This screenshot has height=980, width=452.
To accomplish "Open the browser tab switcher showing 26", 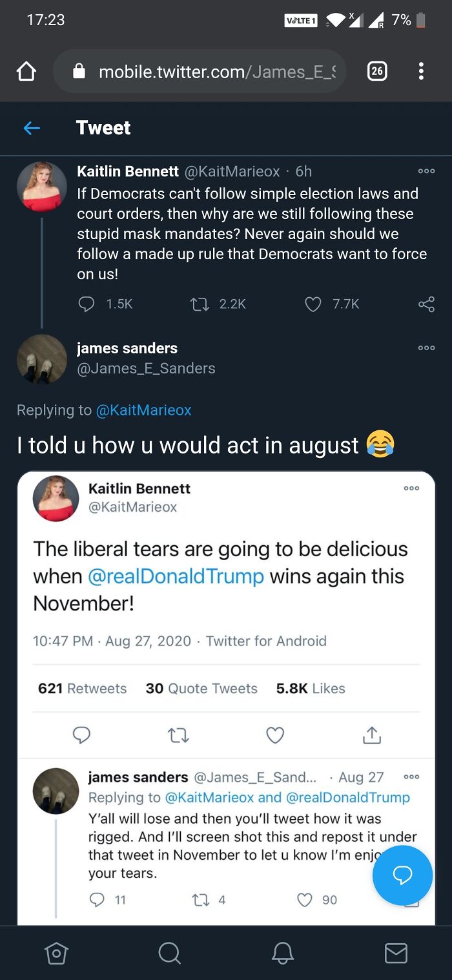I will (377, 71).
